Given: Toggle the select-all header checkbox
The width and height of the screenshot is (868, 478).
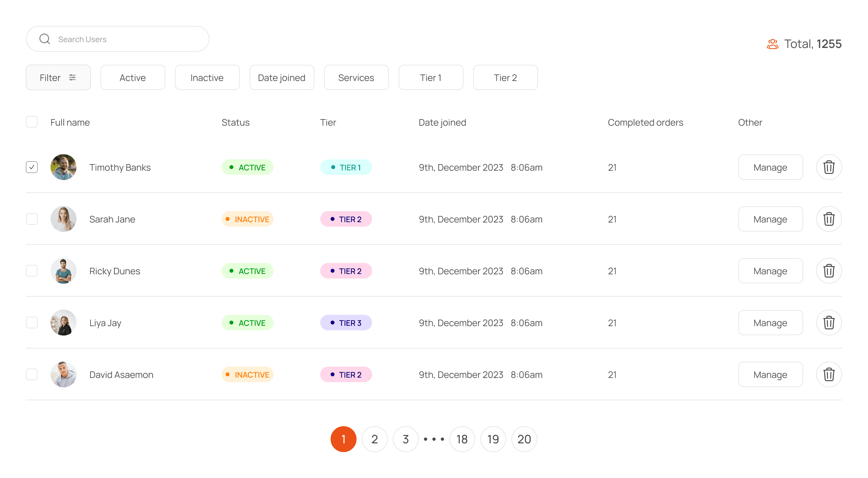Looking at the screenshot, I should tap(32, 122).
